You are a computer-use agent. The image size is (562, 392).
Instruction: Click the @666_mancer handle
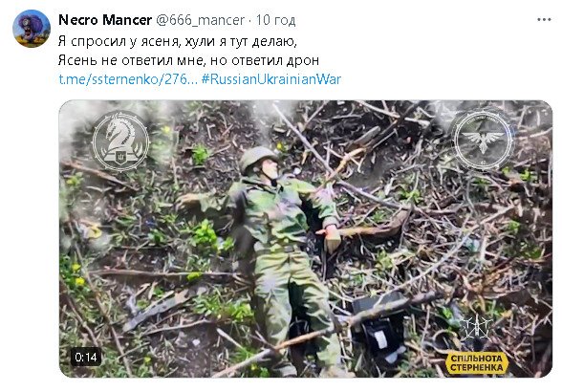coord(201,20)
